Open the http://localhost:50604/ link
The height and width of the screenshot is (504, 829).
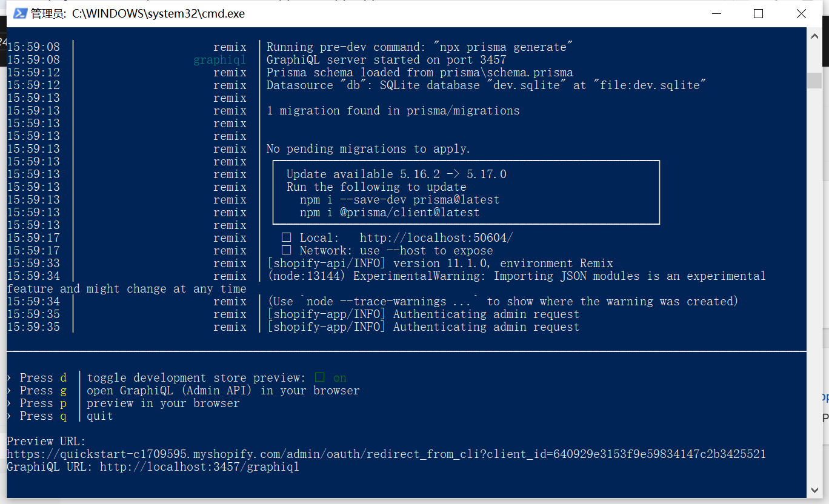tap(436, 238)
